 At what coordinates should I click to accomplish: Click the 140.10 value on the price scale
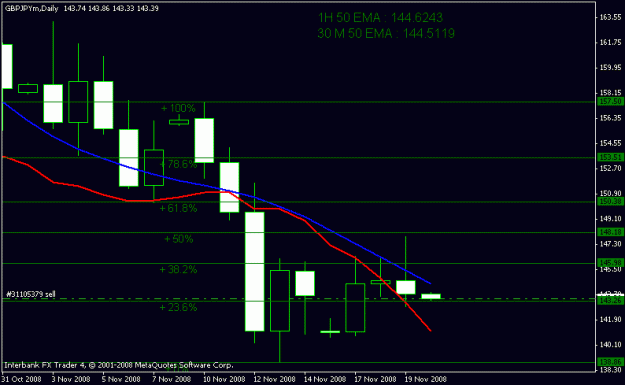point(610,345)
